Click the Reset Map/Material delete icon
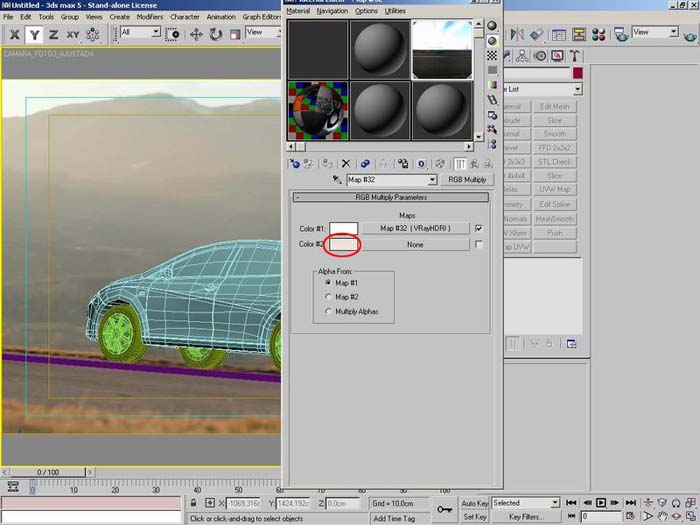700x525 pixels. [346, 163]
